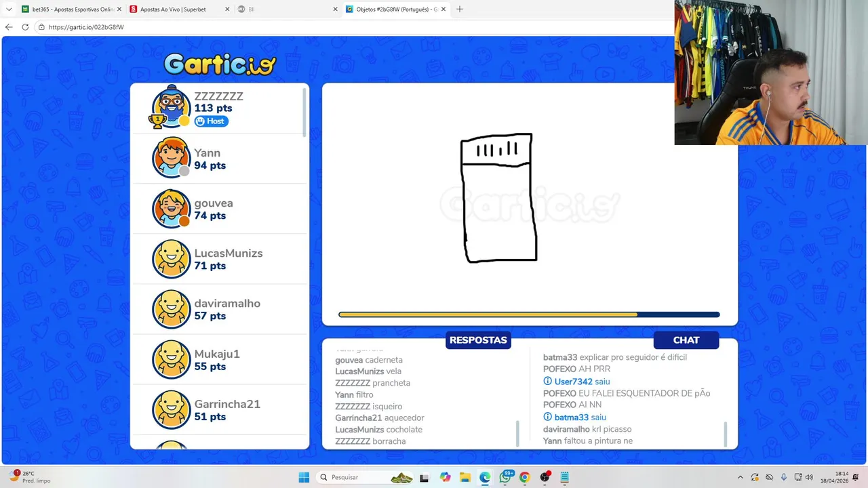Click the answer 'Garrincha21 aquecedor'
The height and width of the screenshot is (488, 868).
[x=380, y=418]
